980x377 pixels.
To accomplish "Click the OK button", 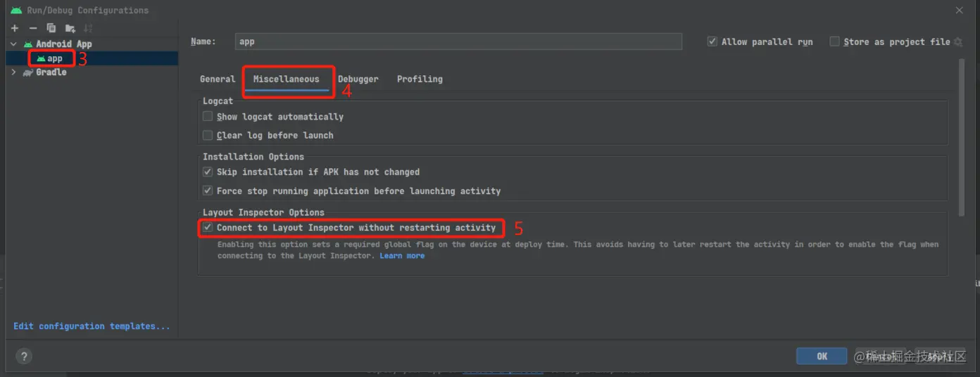I will click(822, 357).
